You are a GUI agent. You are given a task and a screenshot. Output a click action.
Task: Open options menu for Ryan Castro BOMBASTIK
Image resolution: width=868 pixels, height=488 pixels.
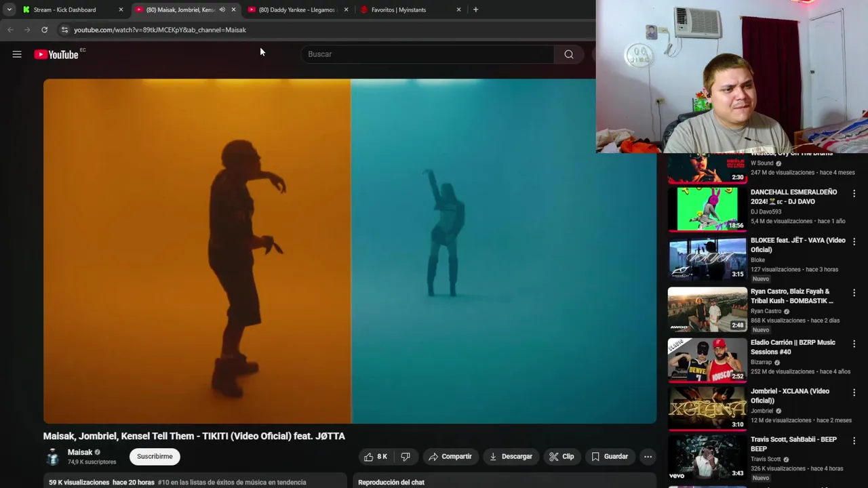click(x=854, y=293)
